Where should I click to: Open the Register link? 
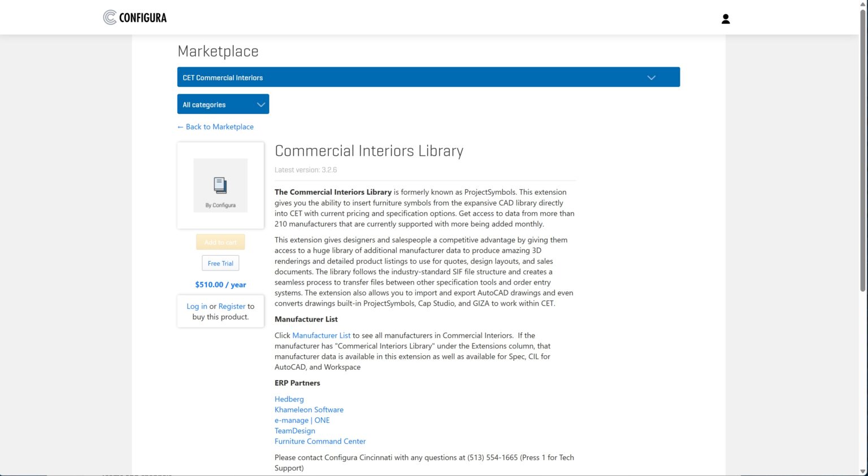pyautogui.click(x=232, y=306)
